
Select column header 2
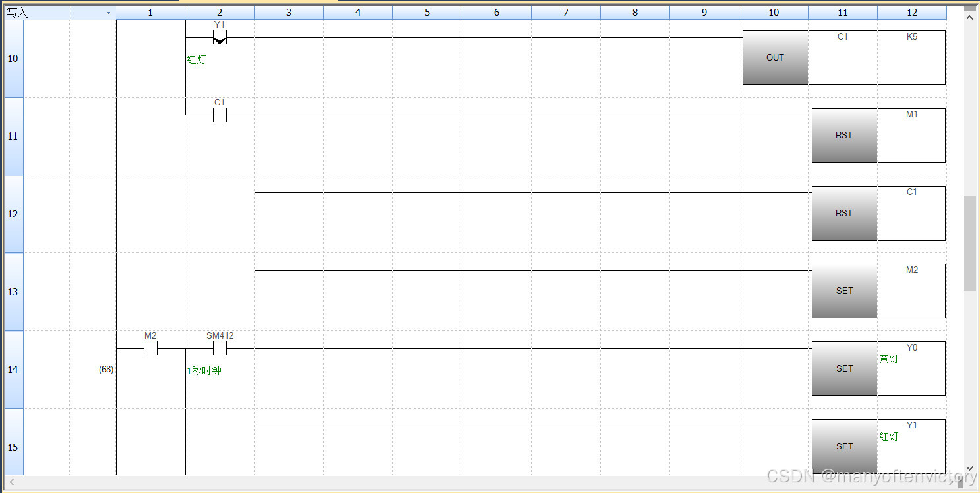coord(220,13)
